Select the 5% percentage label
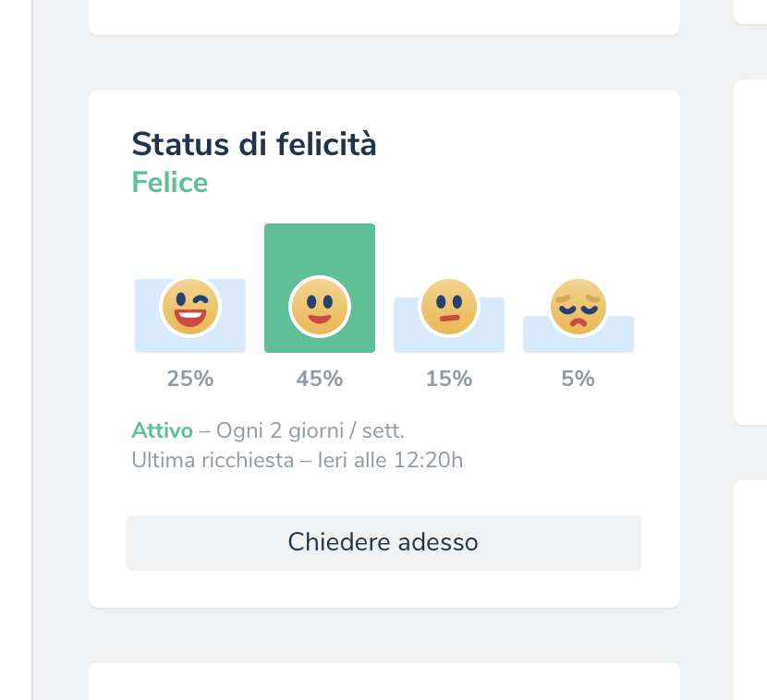Screen dimensions: 767x700 click(x=578, y=379)
